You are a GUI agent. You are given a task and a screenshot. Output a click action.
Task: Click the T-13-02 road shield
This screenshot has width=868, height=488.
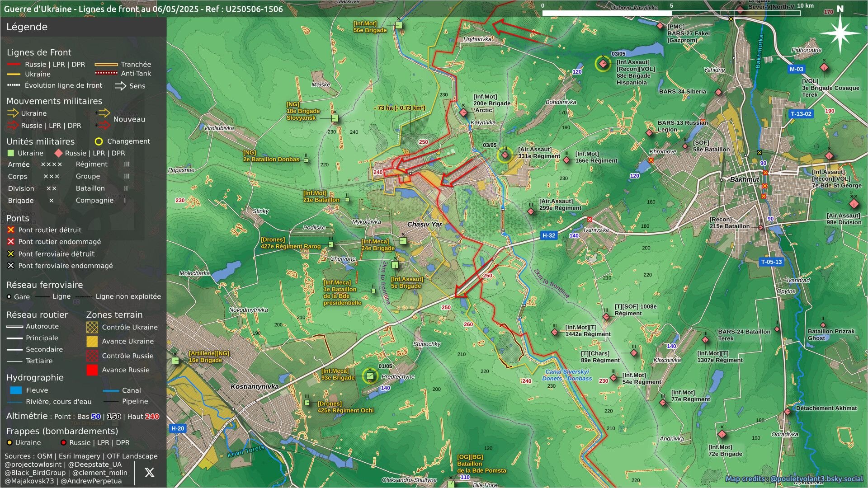(801, 114)
